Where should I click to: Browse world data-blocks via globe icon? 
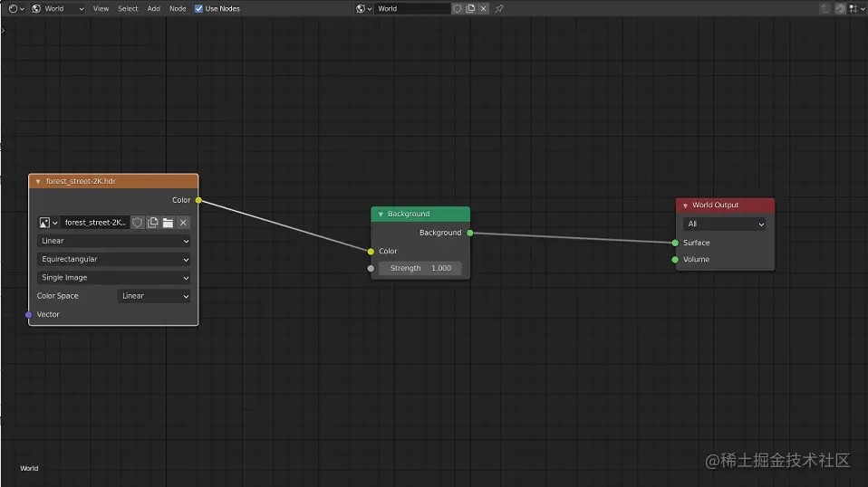[x=363, y=8]
